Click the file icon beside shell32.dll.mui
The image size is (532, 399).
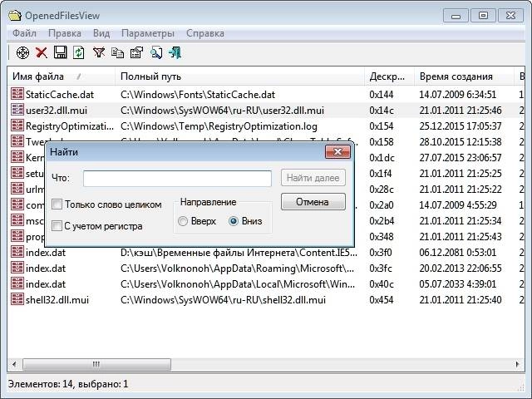pyautogui.click(x=17, y=299)
